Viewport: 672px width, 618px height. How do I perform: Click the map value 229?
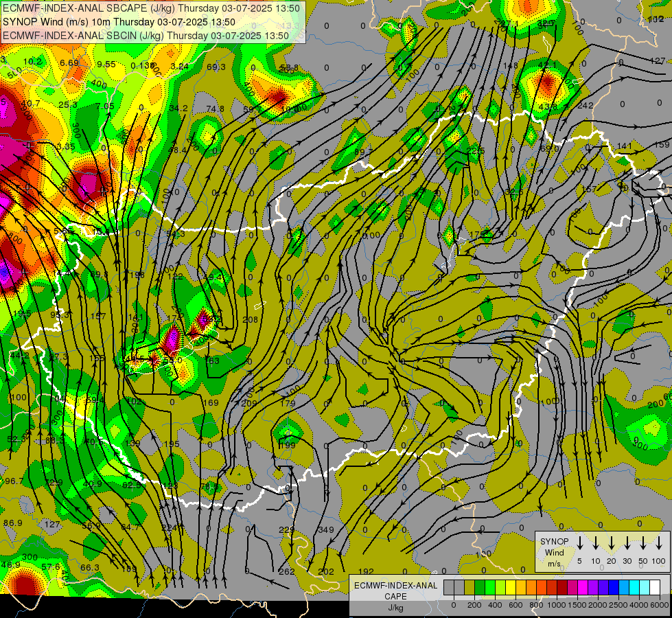tap(287, 529)
